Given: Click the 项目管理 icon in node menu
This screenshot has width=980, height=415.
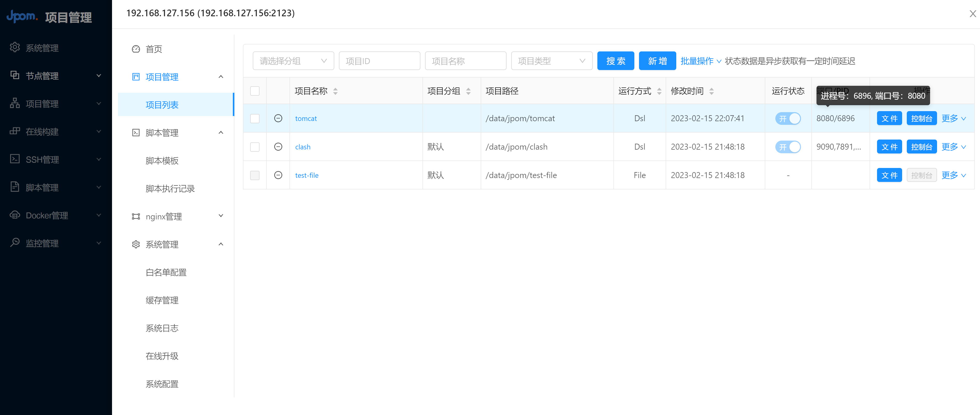Looking at the screenshot, I should [x=136, y=77].
